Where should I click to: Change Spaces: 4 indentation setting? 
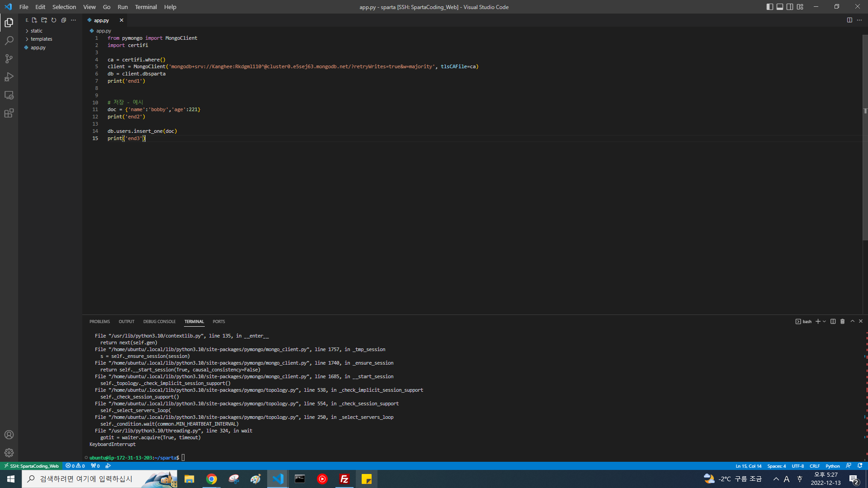click(x=777, y=466)
